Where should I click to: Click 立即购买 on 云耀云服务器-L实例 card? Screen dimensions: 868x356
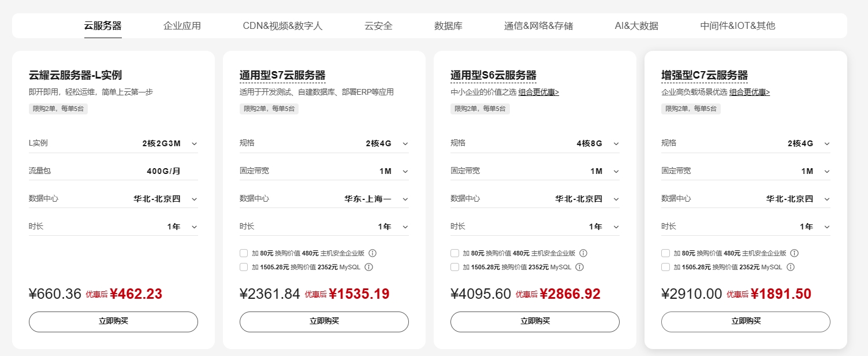pyautogui.click(x=113, y=321)
